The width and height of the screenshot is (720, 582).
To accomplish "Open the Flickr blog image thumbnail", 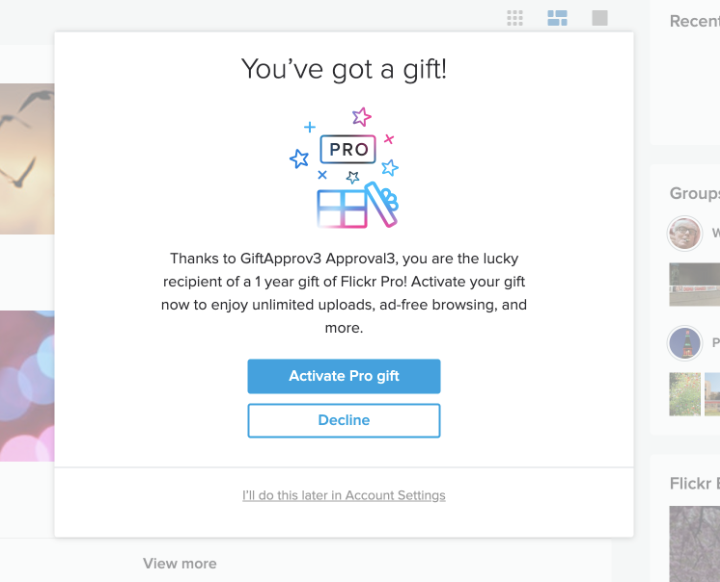I will coord(694,544).
